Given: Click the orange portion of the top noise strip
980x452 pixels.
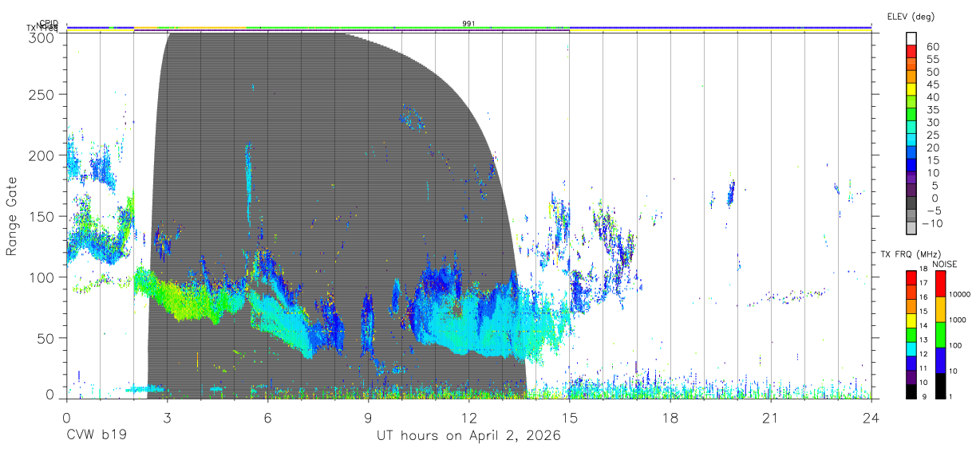Looking at the screenshot, I should [190, 28].
